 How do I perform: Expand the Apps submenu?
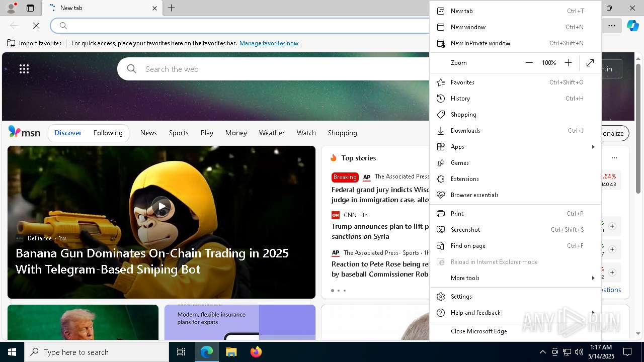tap(515, 147)
